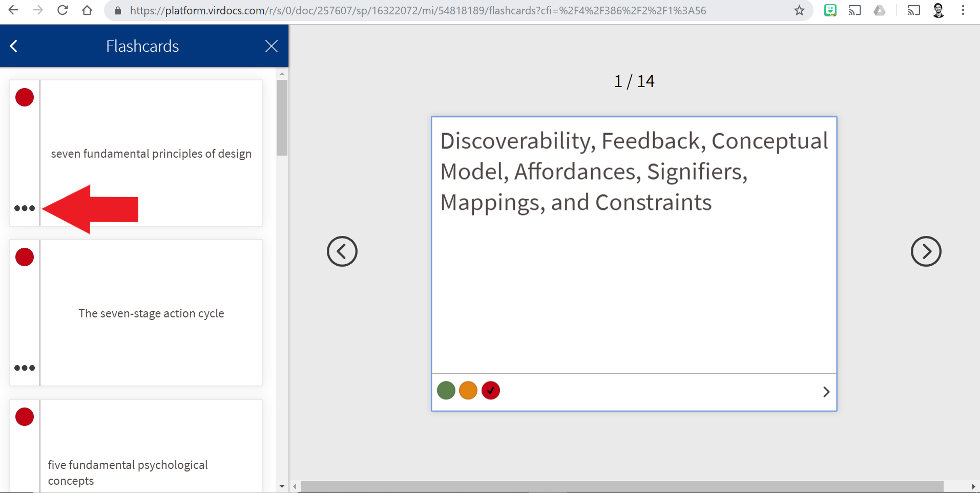The width and height of the screenshot is (980, 493).
Task: Open Chrome three-dot menu
Action: point(963,10)
